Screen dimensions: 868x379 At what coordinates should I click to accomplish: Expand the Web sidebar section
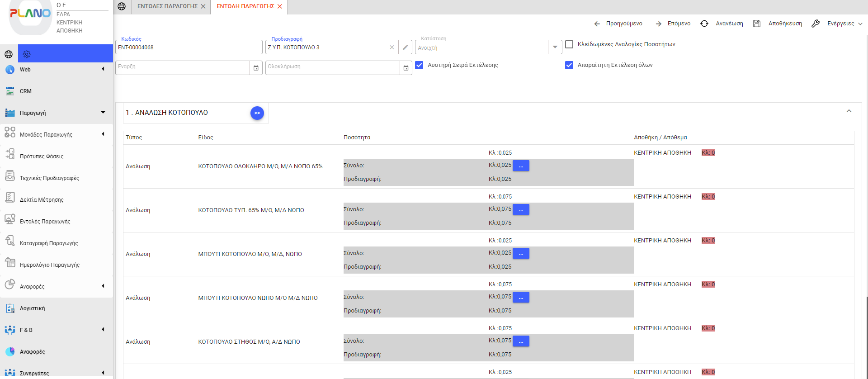(x=103, y=69)
